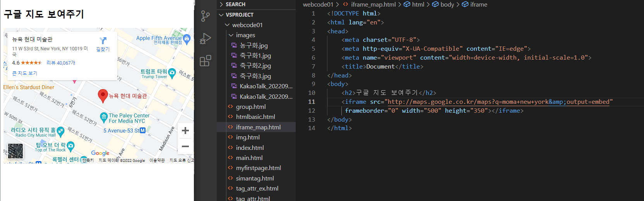Open 축구화2.jpg image file
This screenshot has height=201, width=644.
click(255, 66)
